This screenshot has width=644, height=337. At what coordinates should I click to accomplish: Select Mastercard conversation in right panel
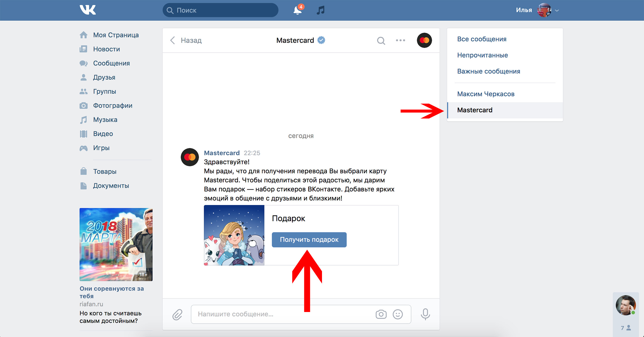click(x=505, y=110)
